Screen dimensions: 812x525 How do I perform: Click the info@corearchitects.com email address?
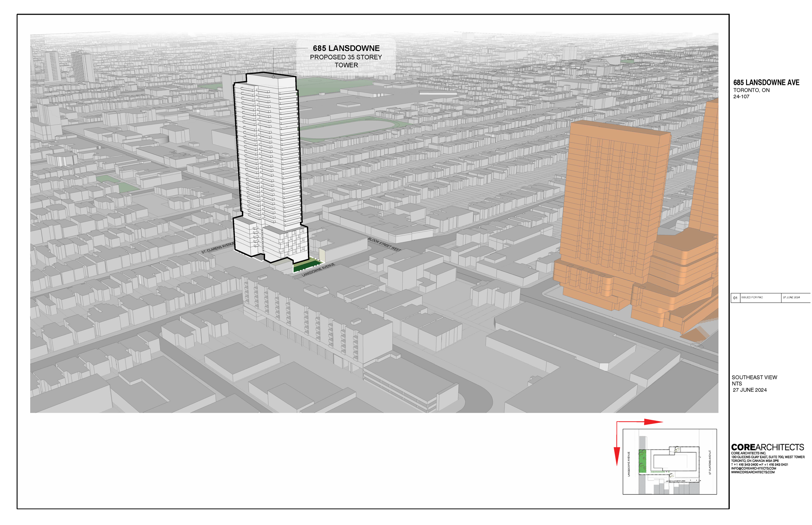pyautogui.click(x=753, y=469)
